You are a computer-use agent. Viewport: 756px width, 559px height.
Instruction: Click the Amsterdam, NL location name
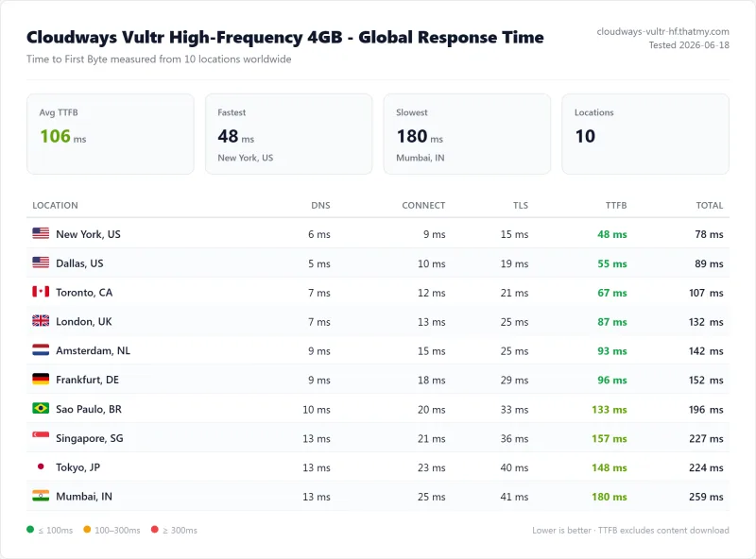[x=93, y=350]
